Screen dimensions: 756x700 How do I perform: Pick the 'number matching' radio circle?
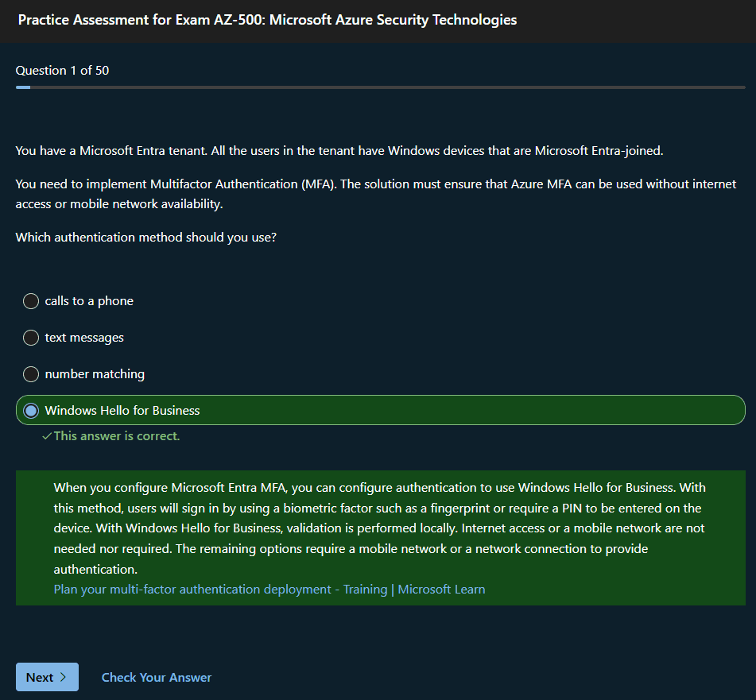tap(31, 374)
